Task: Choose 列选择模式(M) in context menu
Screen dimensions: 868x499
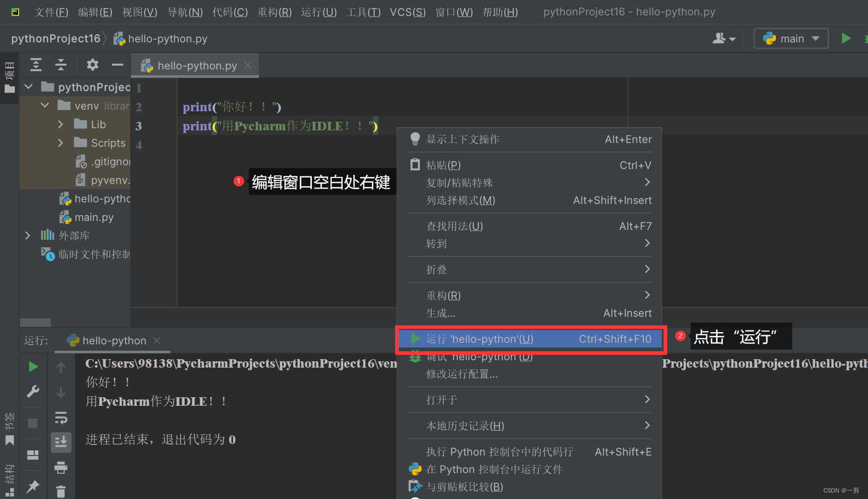Action: [x=530, y=200]
